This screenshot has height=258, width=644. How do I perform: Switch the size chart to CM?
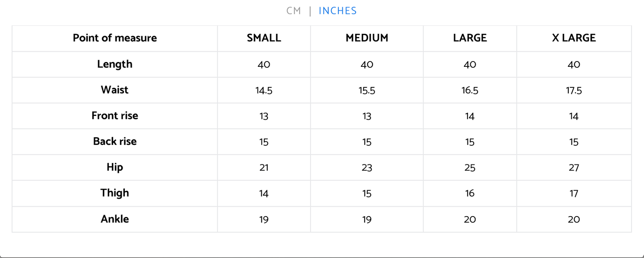click(294, 11)
